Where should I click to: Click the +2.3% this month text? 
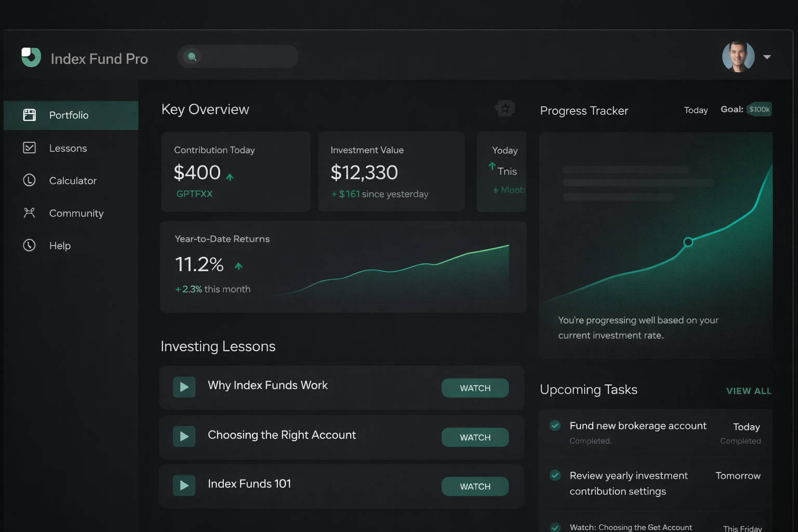pyautogui.click(x=213, y=289)
